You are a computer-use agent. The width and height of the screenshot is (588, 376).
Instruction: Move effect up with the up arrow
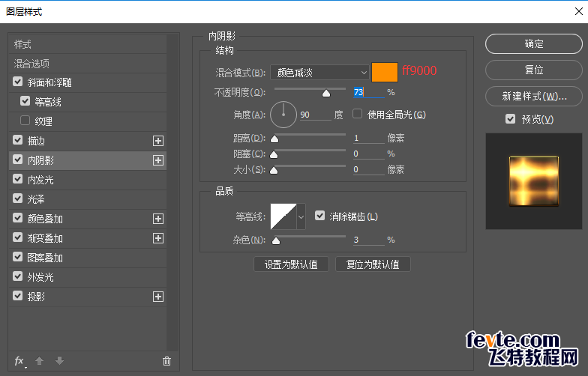coord(39,361)
